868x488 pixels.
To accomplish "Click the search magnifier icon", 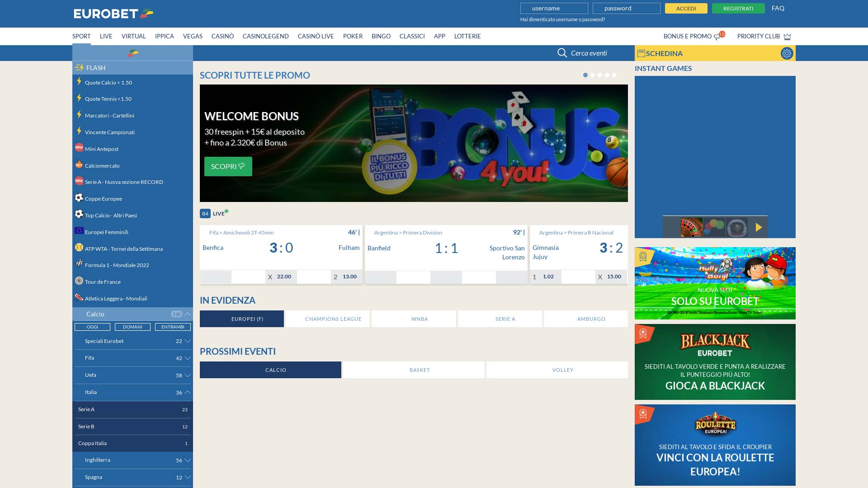I will click(x=562, y=53).
